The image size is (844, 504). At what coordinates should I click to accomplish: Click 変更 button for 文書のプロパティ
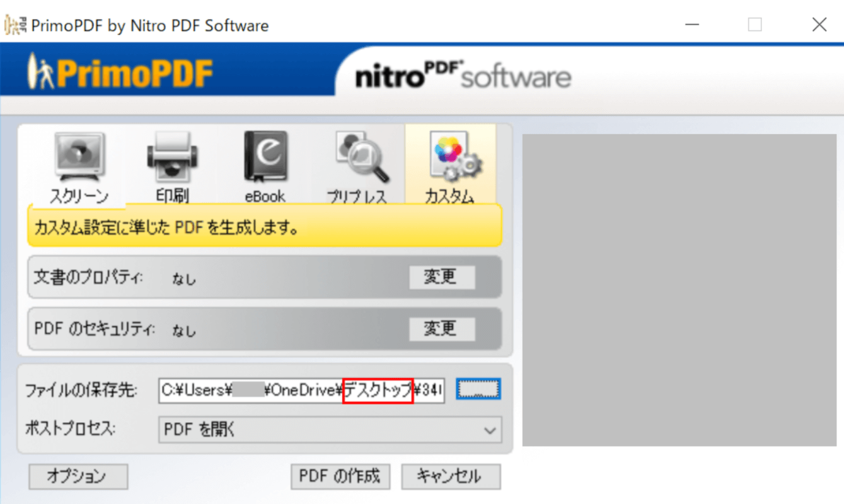442,277
